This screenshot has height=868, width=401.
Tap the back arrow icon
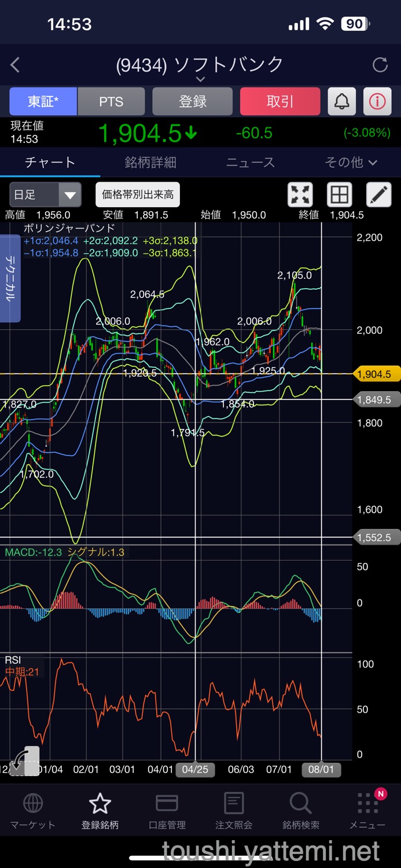click(16, 65)
